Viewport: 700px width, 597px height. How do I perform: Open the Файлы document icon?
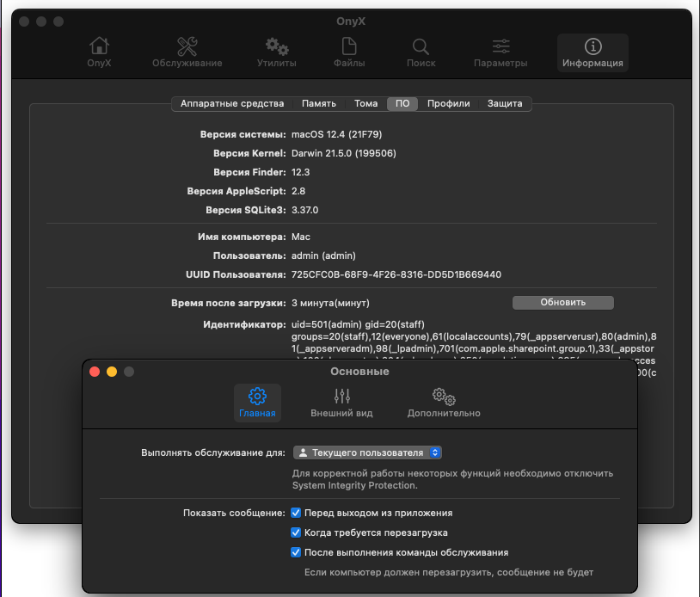(x=349, y=52)
